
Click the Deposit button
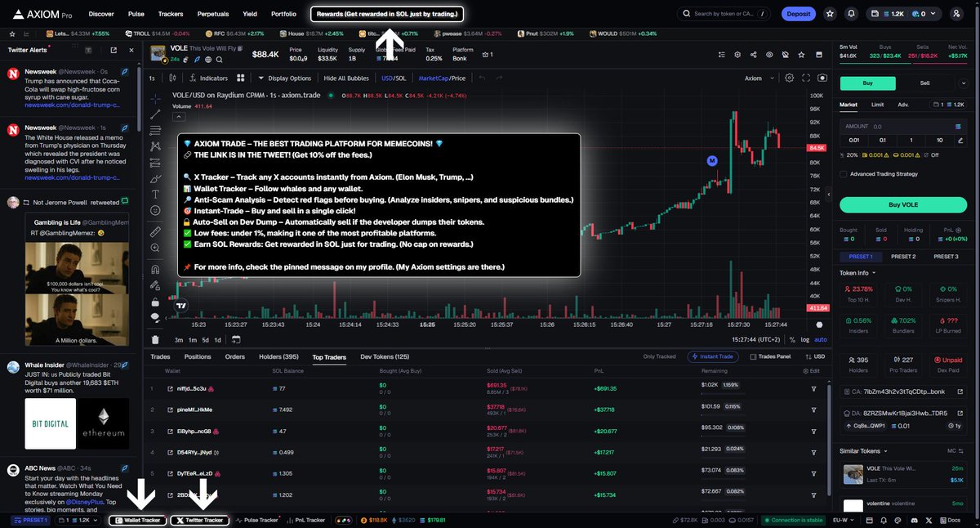pyautogui.click(x=799, y=14)
